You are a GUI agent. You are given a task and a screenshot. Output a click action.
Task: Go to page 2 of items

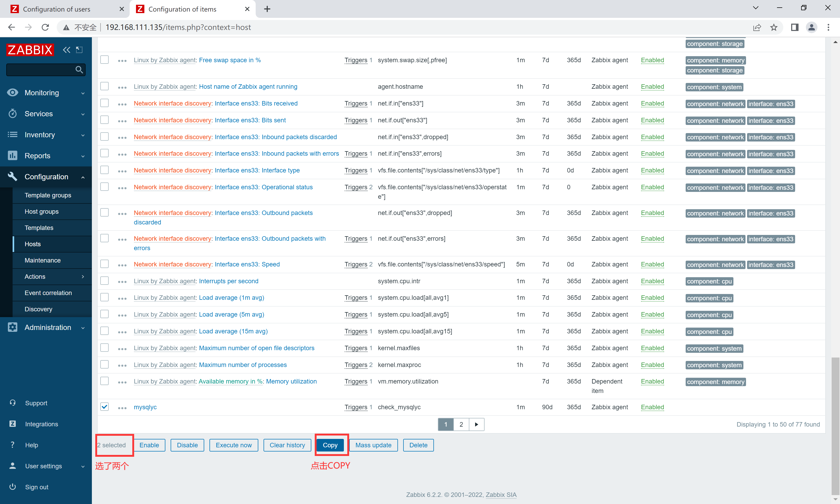coord(461,424)
